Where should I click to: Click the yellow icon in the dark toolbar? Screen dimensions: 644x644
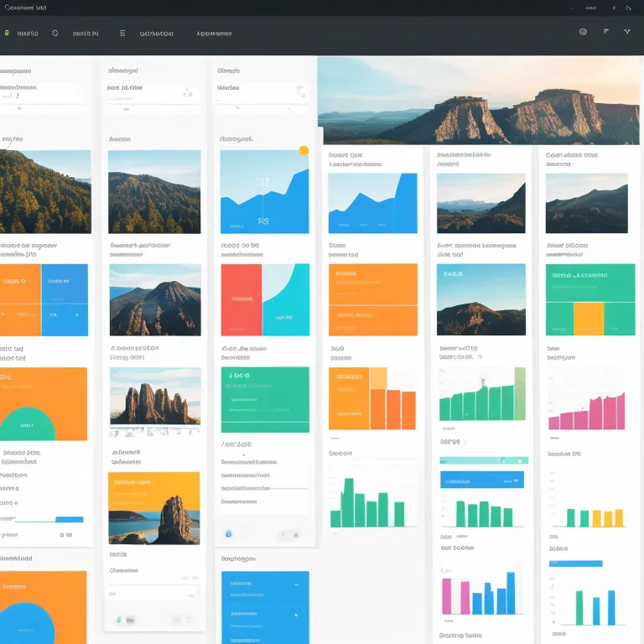[x=7, y=34]
